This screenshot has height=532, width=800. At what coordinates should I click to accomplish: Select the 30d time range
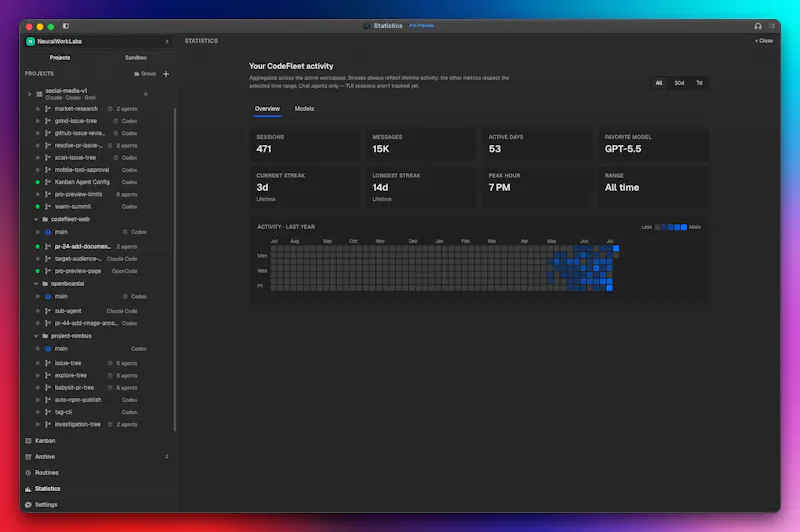679,83
